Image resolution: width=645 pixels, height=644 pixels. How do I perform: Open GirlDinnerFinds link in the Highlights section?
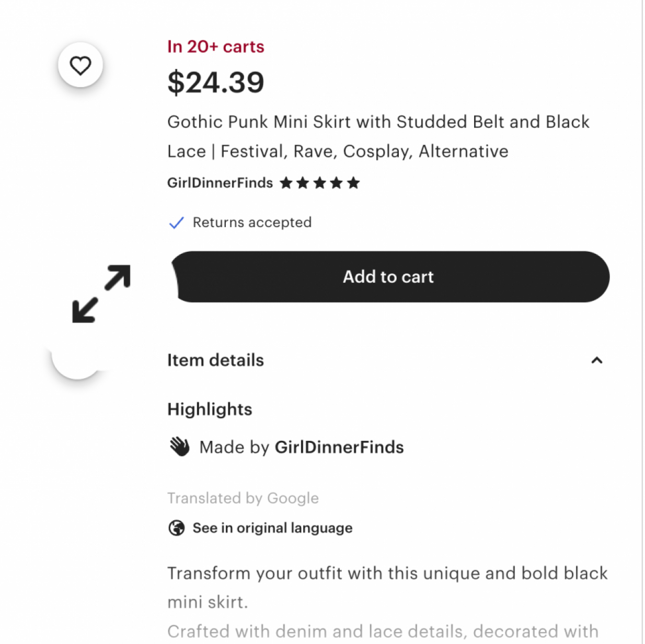pyautogui.click(x=339, y=447)
